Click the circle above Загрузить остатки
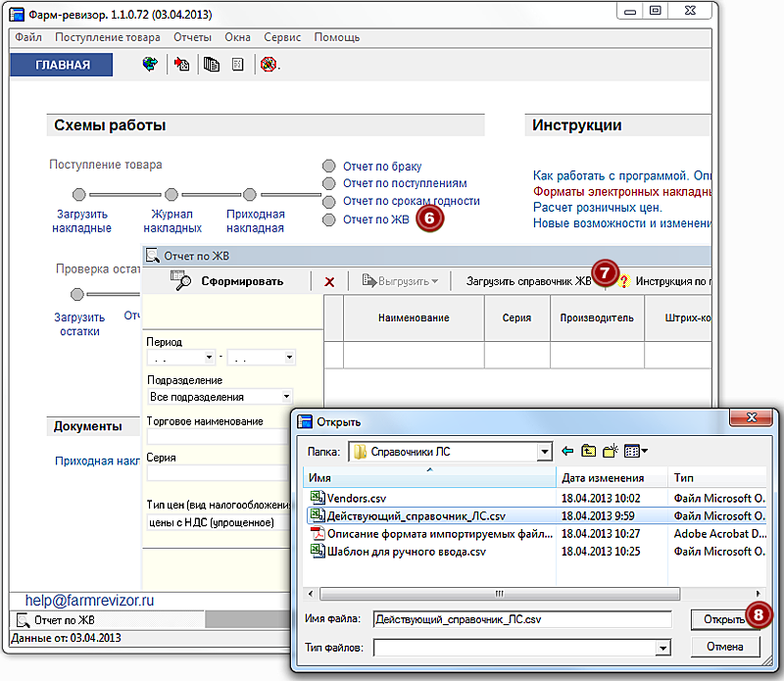The width and height of the screenshot is (784, 681). 77,294
